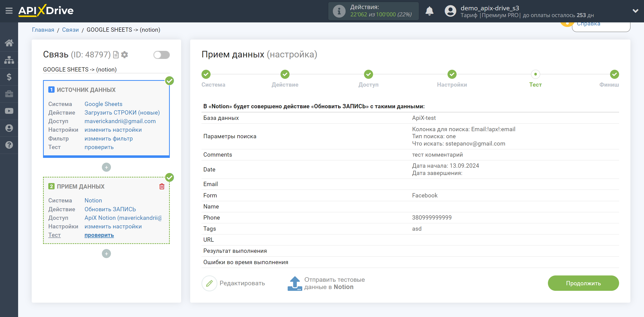This screenshot has width=644, height=317.
Task: Open connection settings gear icon
Action: (125, 55)
